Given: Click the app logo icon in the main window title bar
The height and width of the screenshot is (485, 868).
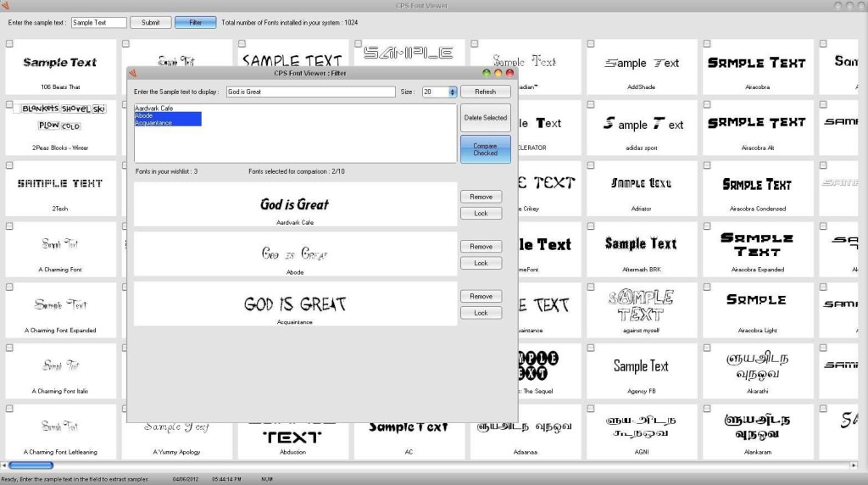Looking at the screenshot, I should click(x=6, y=6).
